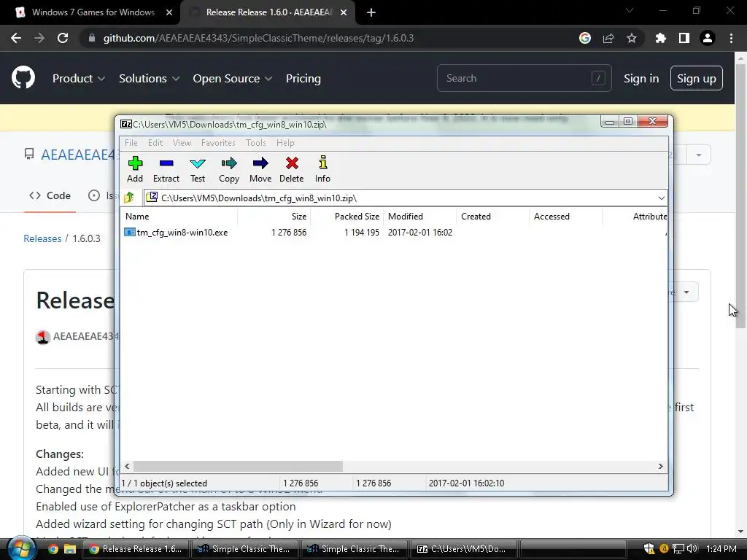The image size is (747, 560).
Task: Open archive Info in 7-Zip
Action: (x=322, y=169)
